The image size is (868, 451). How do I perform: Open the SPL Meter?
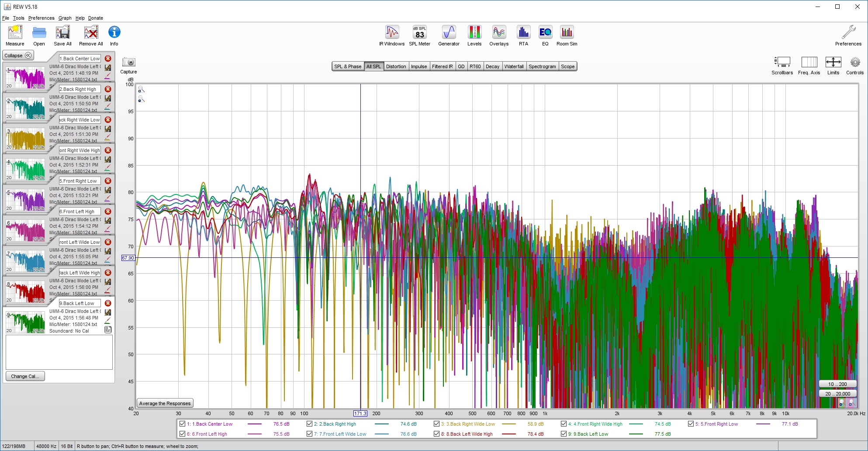(419, 33)
